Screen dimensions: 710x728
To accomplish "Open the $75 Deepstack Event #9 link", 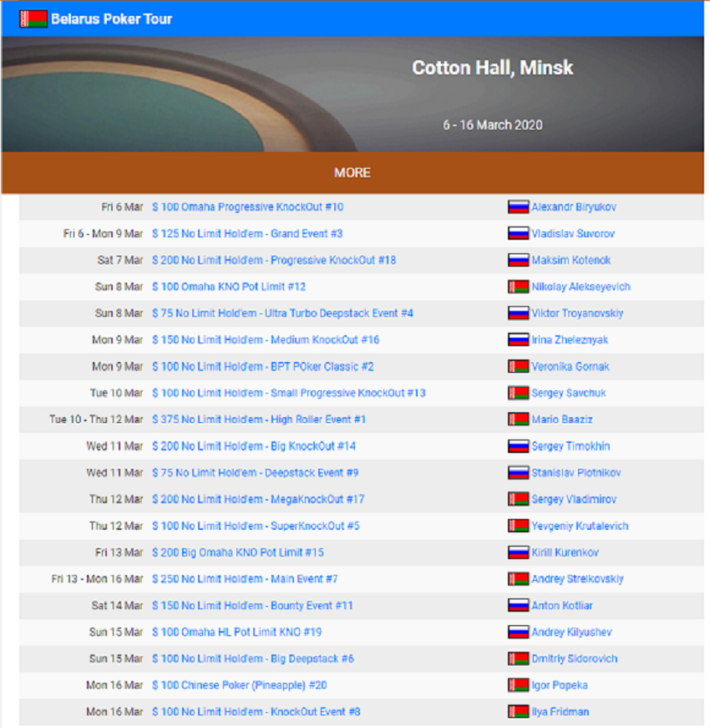I will tap(256, 472).
